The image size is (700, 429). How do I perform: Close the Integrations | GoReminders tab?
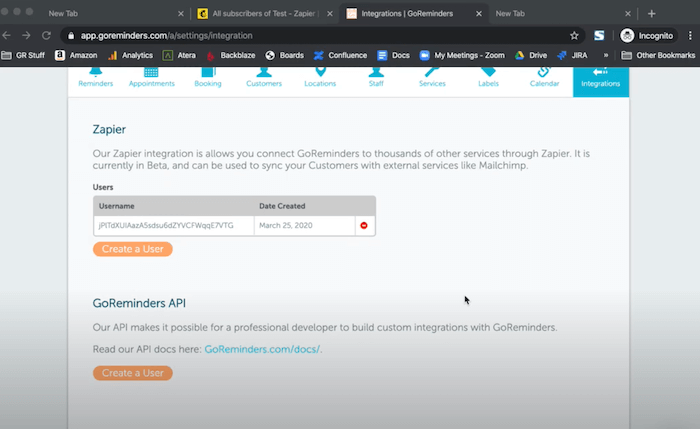pyautogui.click(x=479, y=14)
